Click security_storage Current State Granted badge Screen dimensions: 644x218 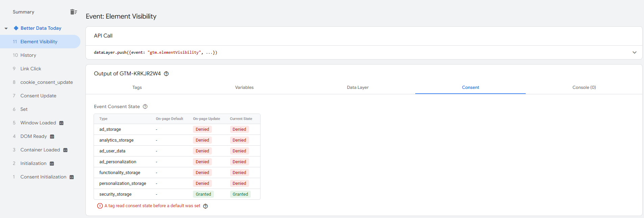(x=240, y=194)
